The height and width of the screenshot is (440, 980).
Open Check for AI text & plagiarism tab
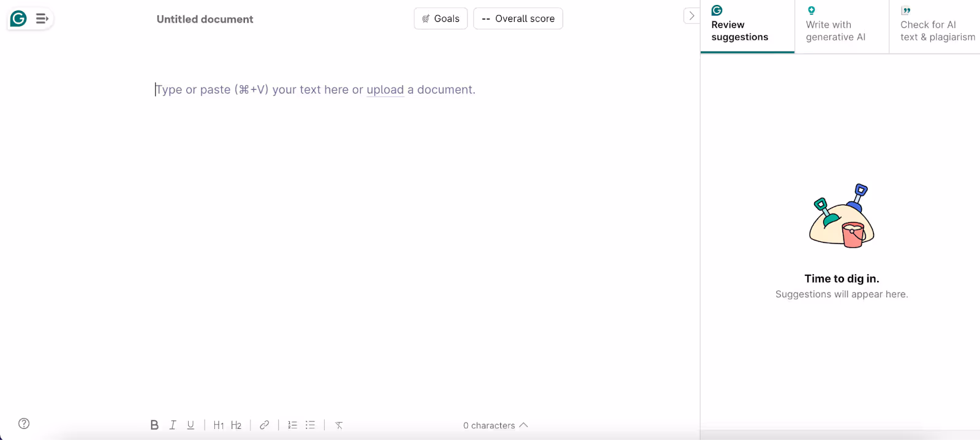tap(935, 26)
